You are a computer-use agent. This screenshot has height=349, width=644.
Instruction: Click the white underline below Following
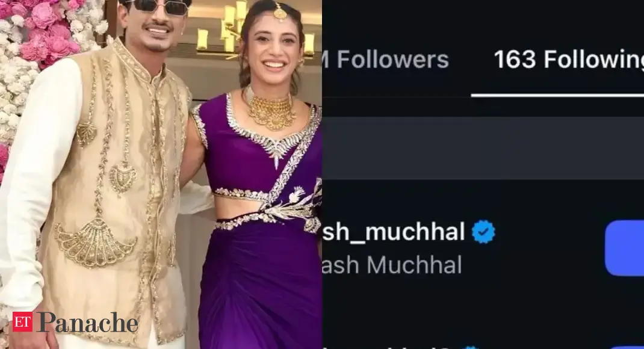(x=557, y=95)
